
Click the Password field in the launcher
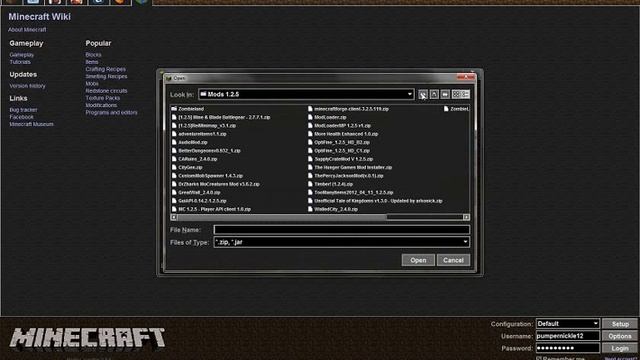pyautogui.click(x=567, y=348)
